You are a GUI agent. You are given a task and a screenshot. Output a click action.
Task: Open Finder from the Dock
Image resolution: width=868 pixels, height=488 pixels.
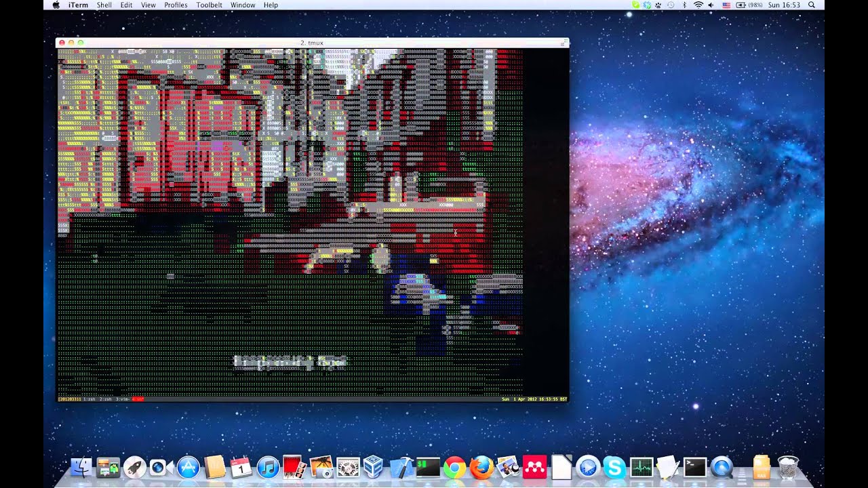(x=82, y=467)
